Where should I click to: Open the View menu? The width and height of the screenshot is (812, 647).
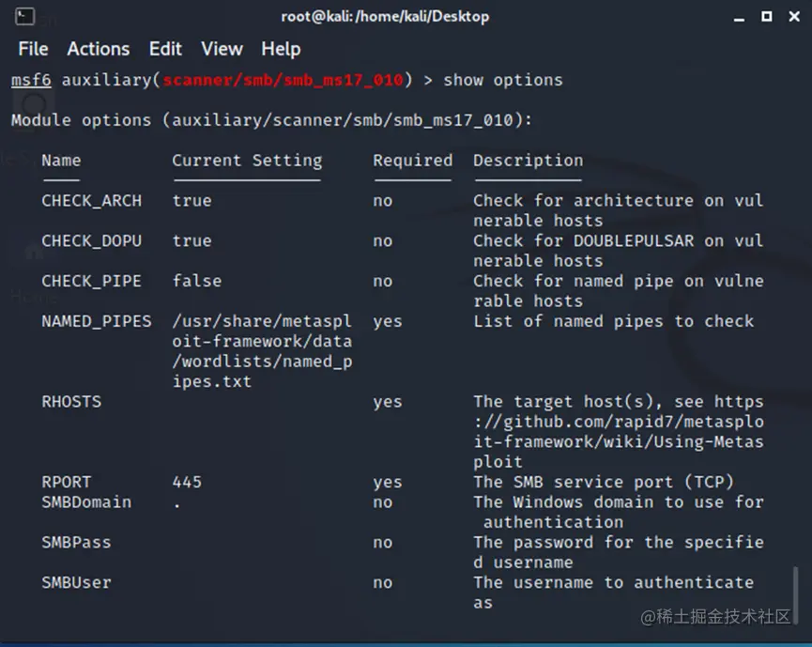222,49
